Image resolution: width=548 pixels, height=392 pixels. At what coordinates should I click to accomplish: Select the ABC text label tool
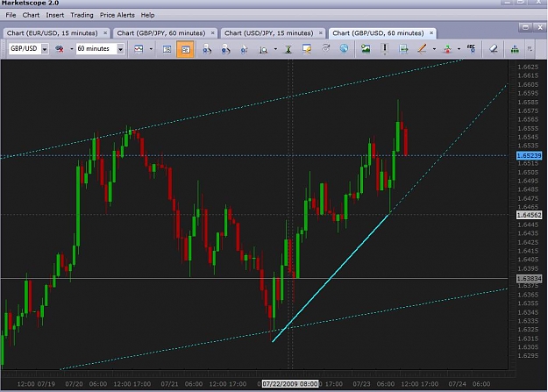pos(471,48)
